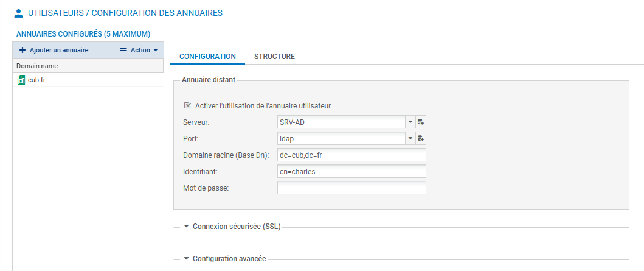The height and width of the screenshot is (271, 644).
Task: Click the cub.fr directory icon
Action: pyautogui.click(x=21, y=80)
